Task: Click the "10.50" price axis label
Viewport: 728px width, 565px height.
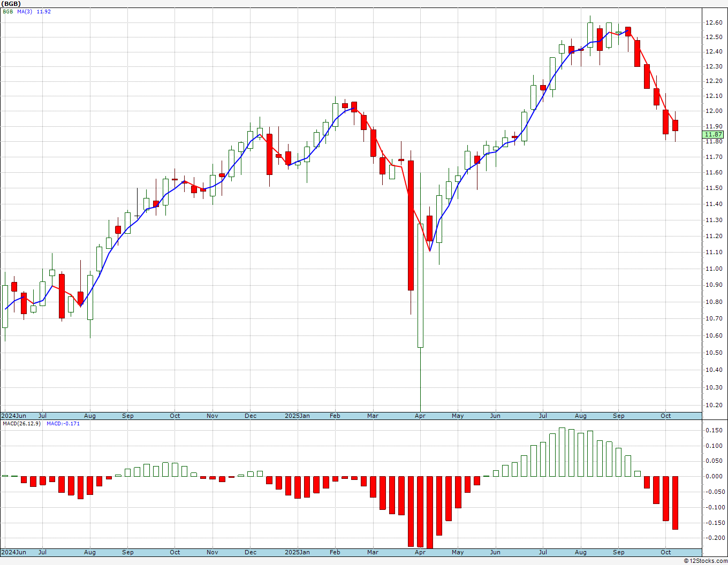Action: (714, 353)
